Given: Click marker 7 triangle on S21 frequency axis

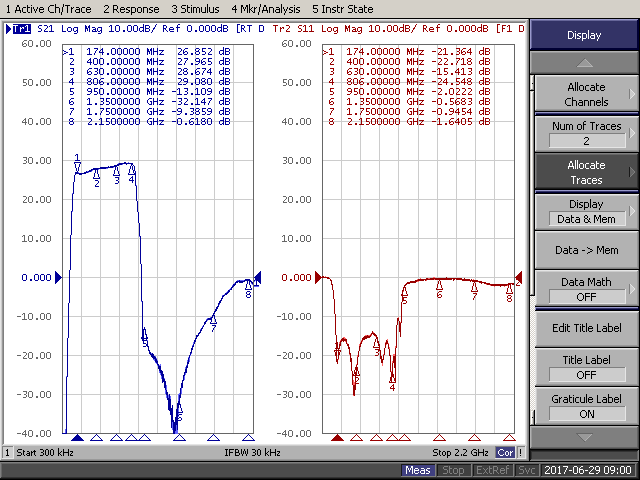Looking at the screenshot, I should pos(213,438).
